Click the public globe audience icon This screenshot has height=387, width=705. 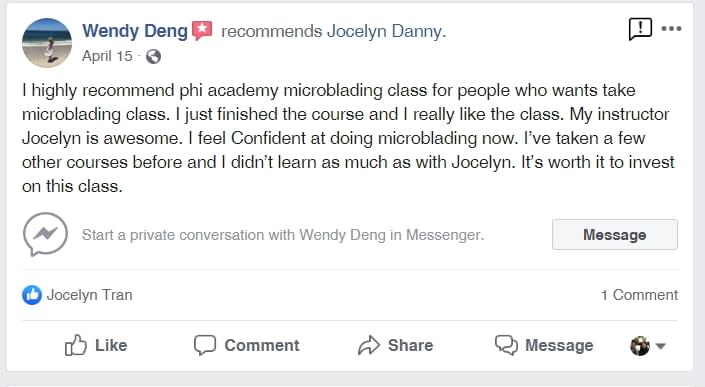pyautogui.click(x=153, y=56)
